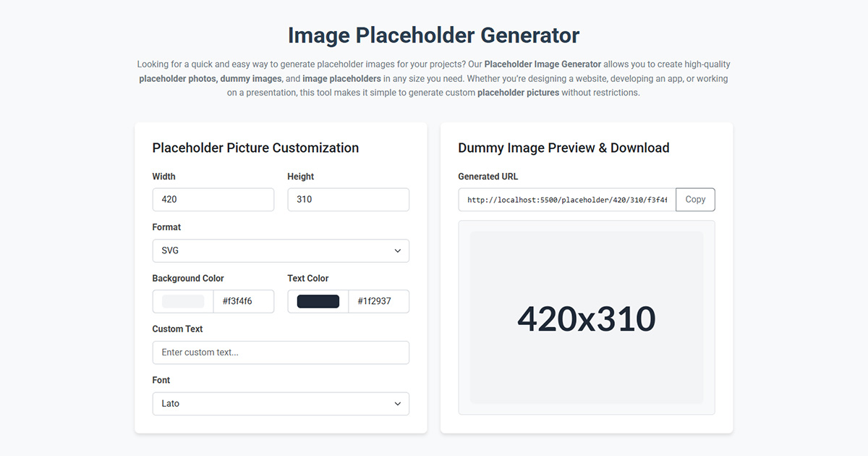The height and width of the screenshot is (456, 868).
Task: Select the generated URL text field
Action: click(564, 199)
